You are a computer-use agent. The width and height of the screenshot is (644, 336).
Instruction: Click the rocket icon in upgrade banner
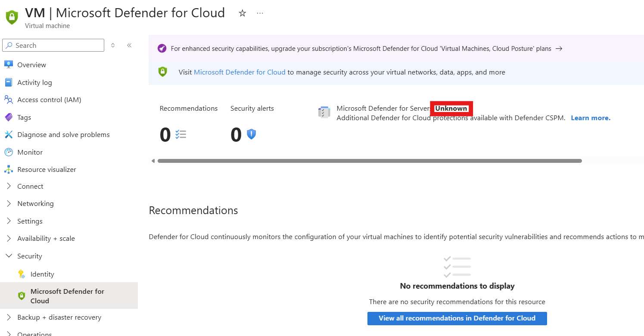162,48
